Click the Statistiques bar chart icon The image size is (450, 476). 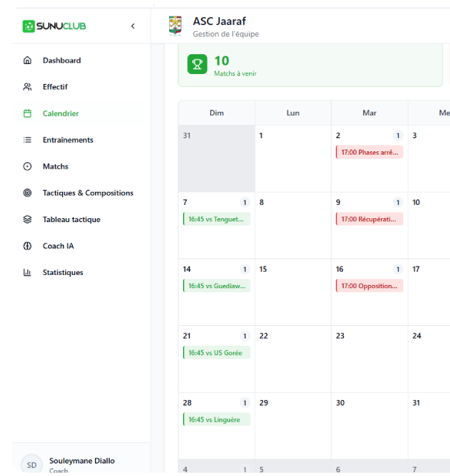[x=27, y=272]
